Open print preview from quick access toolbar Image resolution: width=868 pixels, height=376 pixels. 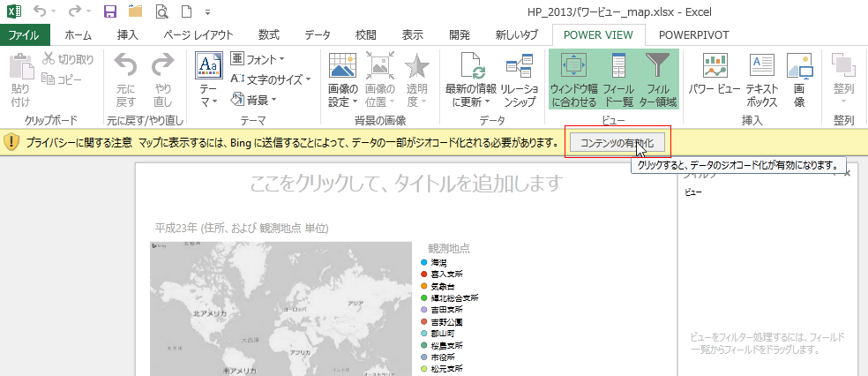pyautogui.click(x=161, y=11)
